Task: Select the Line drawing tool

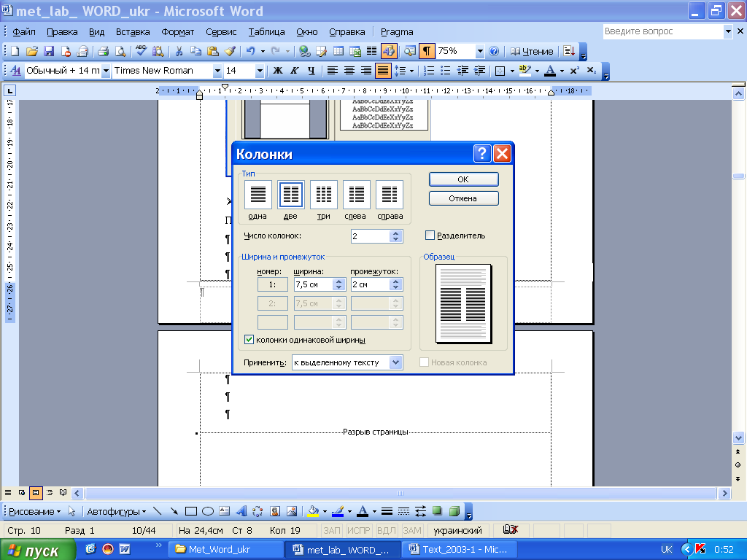Action: 158,511
